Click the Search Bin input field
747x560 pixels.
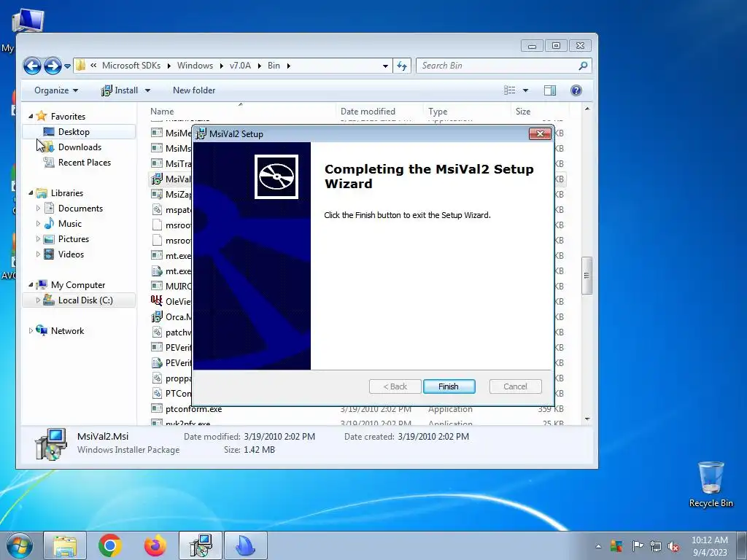(x=498, y=66)
